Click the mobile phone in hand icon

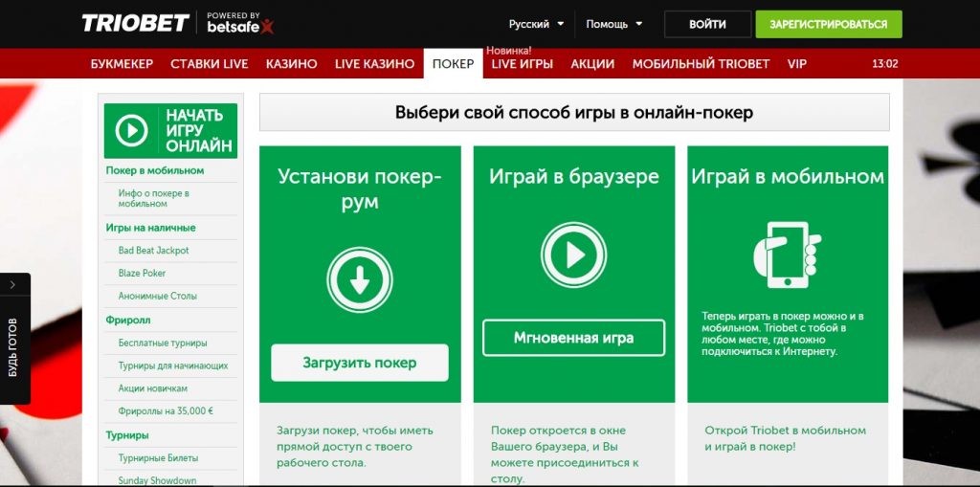787,255
